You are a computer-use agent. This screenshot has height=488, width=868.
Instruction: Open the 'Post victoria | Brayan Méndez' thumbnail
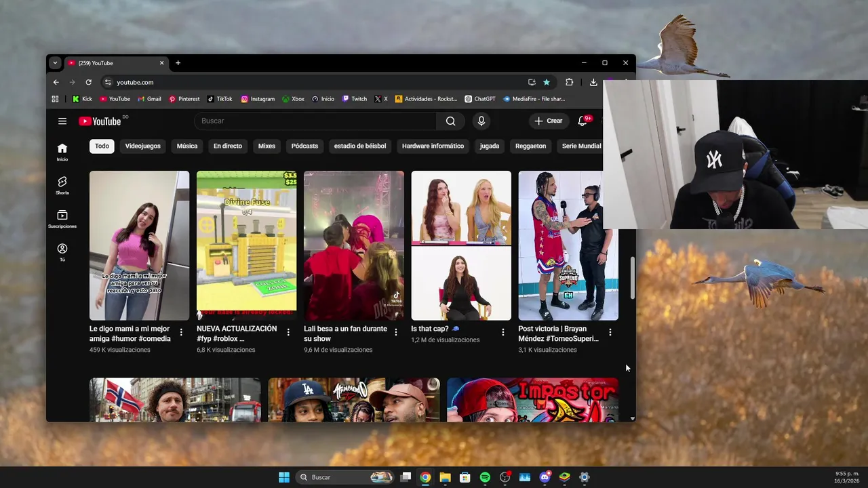pyautogui.click(x=568, y=245)
